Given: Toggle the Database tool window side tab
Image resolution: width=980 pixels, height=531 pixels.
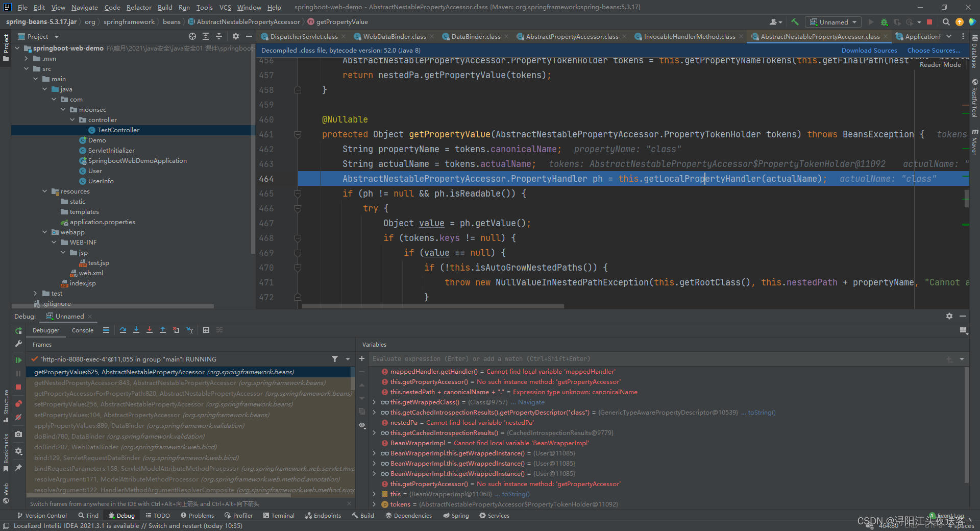Looking at the screenshot, I should (x=974, y=52).
